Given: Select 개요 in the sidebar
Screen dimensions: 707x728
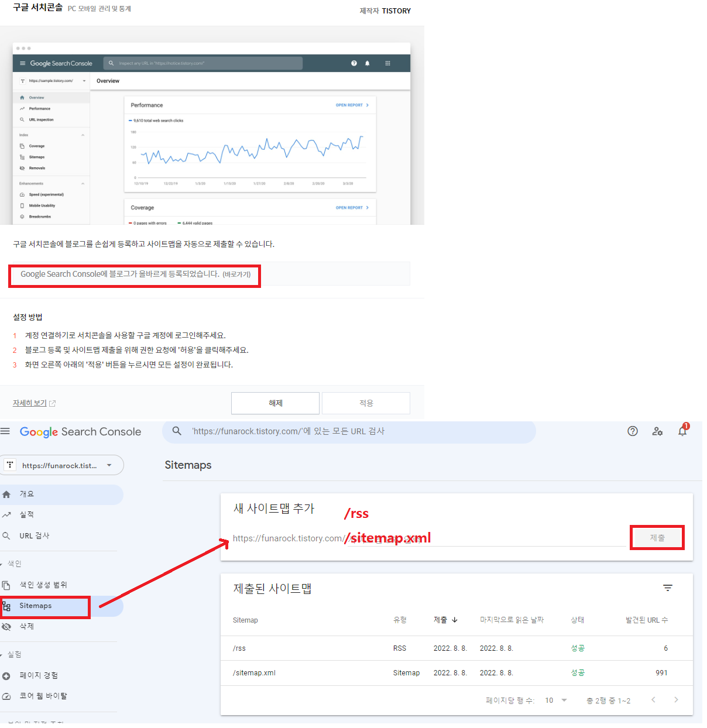Looking at the screenshot, I should pos(61,495).
